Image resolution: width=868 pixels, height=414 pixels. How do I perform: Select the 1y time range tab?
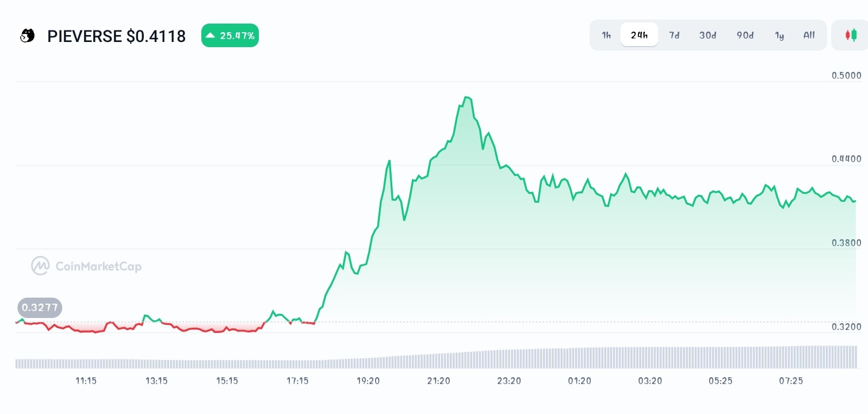point(779,35)
